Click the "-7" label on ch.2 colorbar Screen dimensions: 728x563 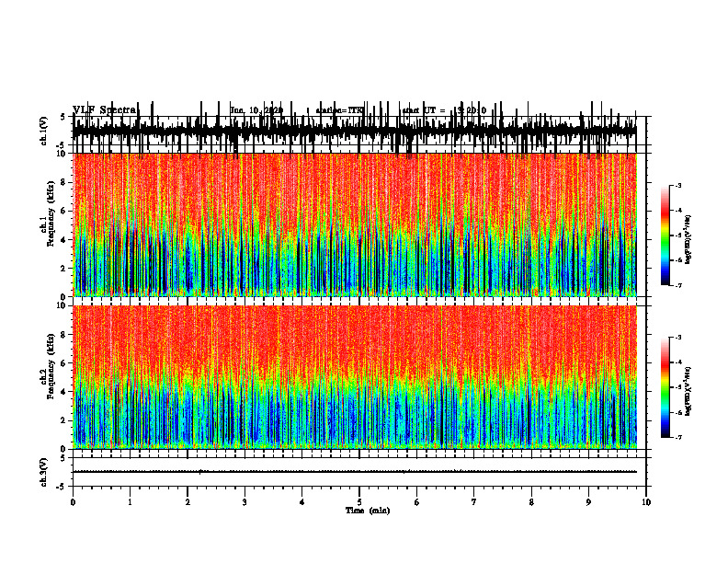pos(677,438)
